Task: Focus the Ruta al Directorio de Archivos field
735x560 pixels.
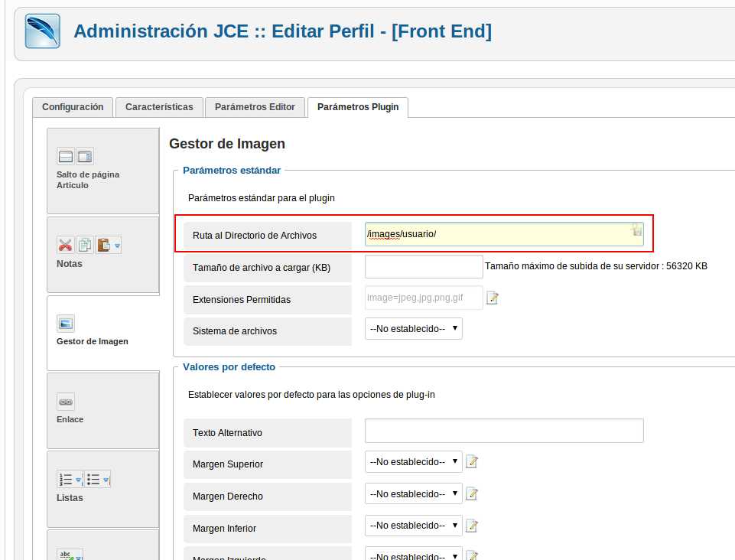Action: click(504, 234)
